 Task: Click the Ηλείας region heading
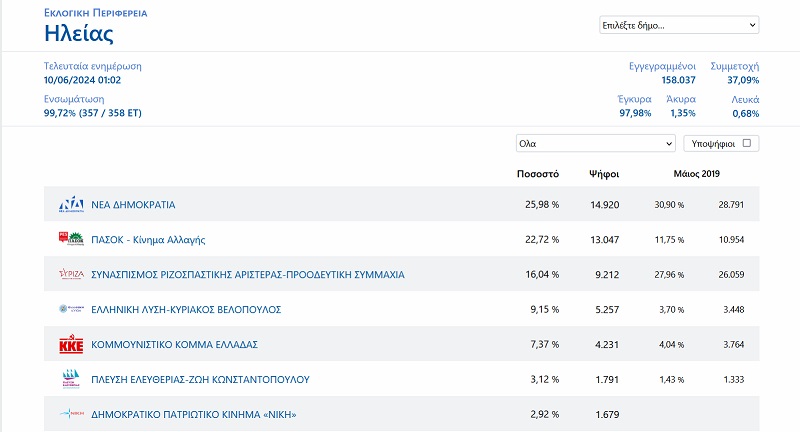pos(79,33)
